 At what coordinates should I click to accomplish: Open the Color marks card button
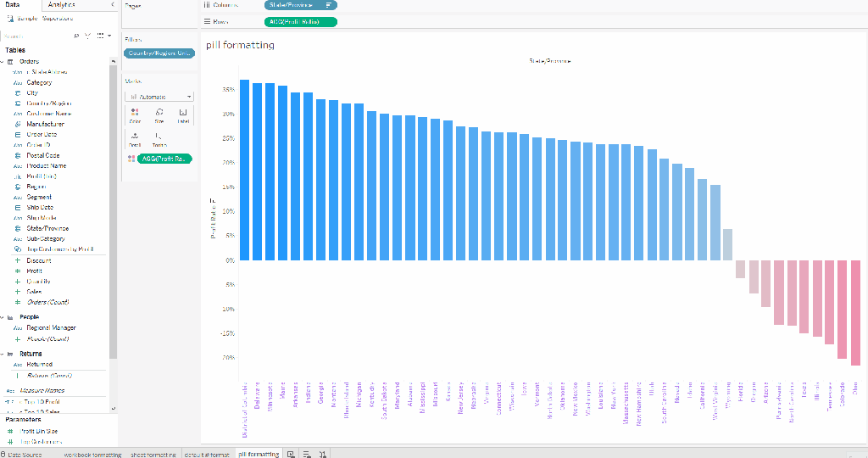click(135, 115)
